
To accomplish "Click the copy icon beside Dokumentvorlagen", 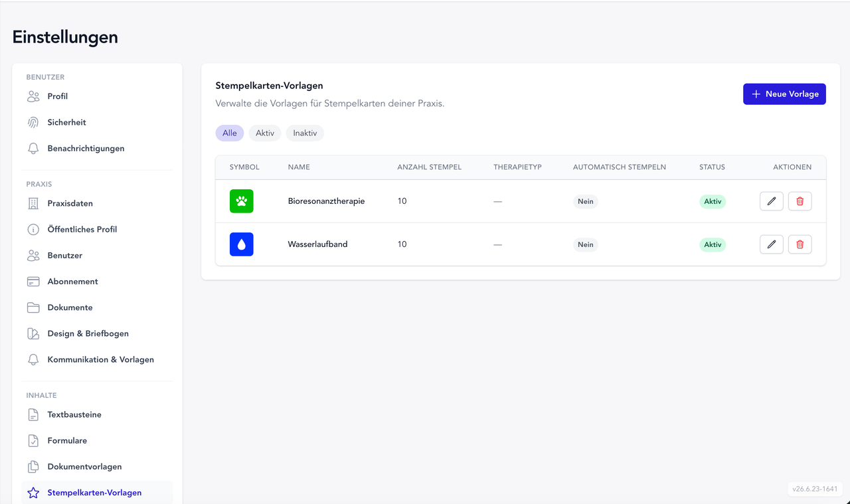I will 33,467.
